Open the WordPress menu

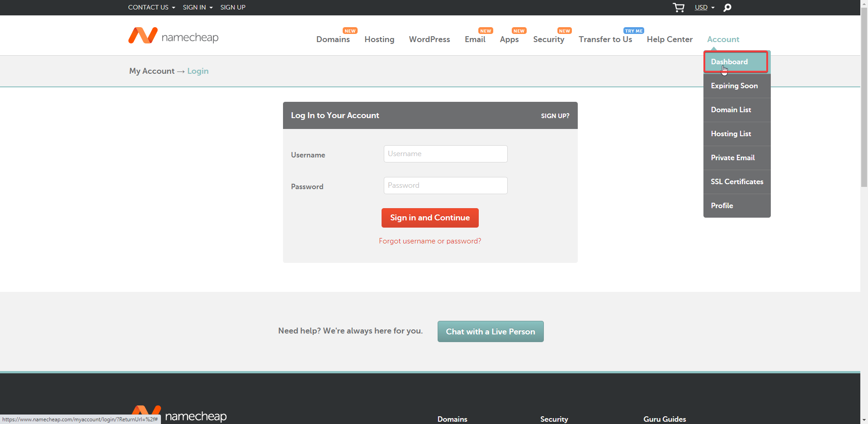429,39
